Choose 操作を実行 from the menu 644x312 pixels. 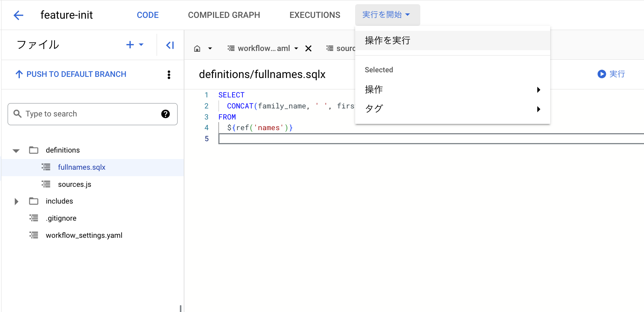pos(453,40)
